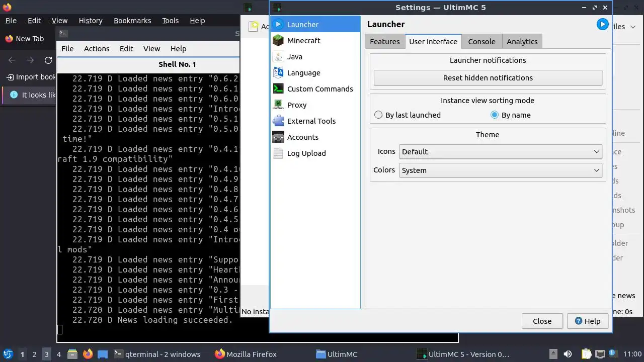
Task: Click the blue play icon beside Launcher heading
Action: pyautogui.click(x=602, y=24)
